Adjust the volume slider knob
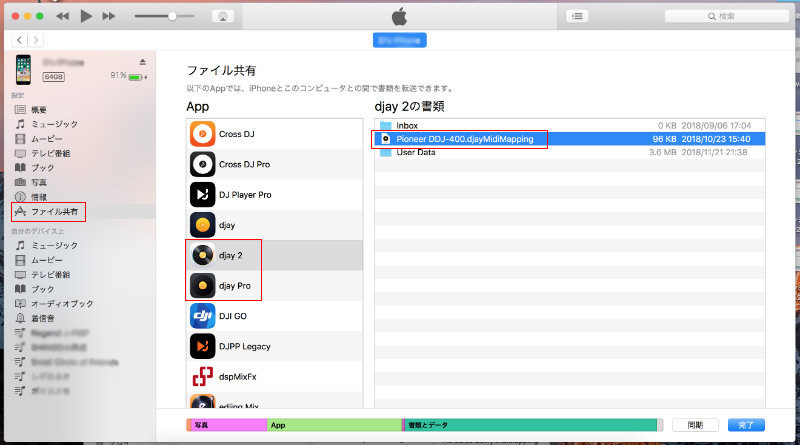 tap(172, 16)
